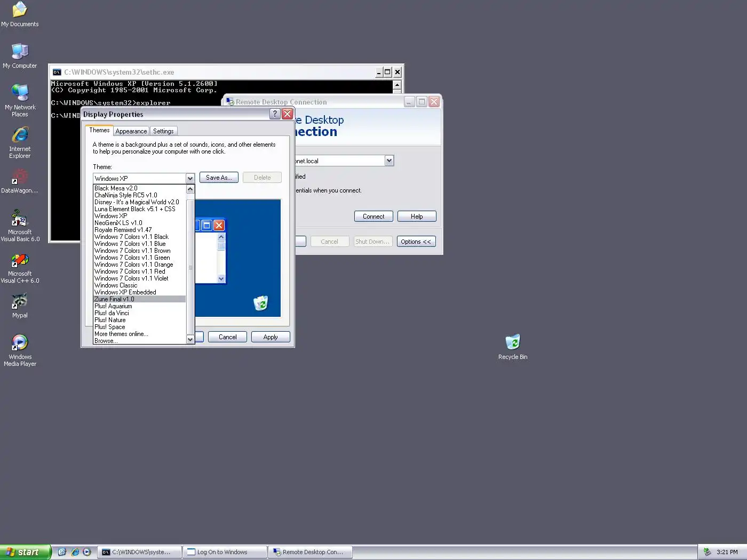This screenshot has width=747, height=560.
Task: Click Help in Remote Desktop Connection
Action: pyautogui.click(x=417, y=217)
